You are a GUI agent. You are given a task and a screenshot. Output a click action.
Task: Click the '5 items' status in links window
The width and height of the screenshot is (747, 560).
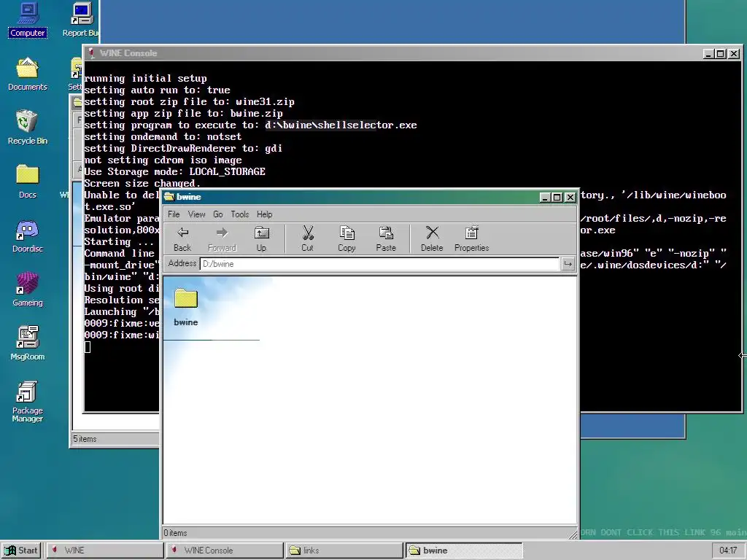click(85, 439)
